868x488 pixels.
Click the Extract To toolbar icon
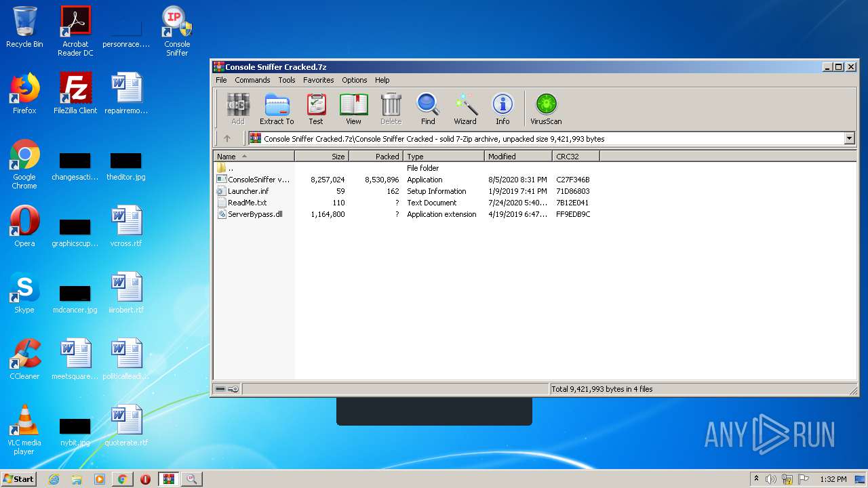pyautogui.click(x=277, y=109)
